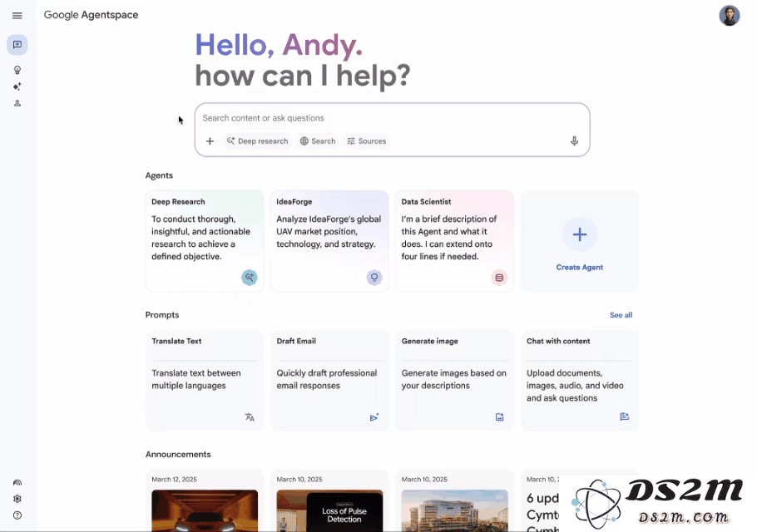The height and width of the screenshot is (532, 757).
Task: Activate microphone voice input
Action: [574, 140]
